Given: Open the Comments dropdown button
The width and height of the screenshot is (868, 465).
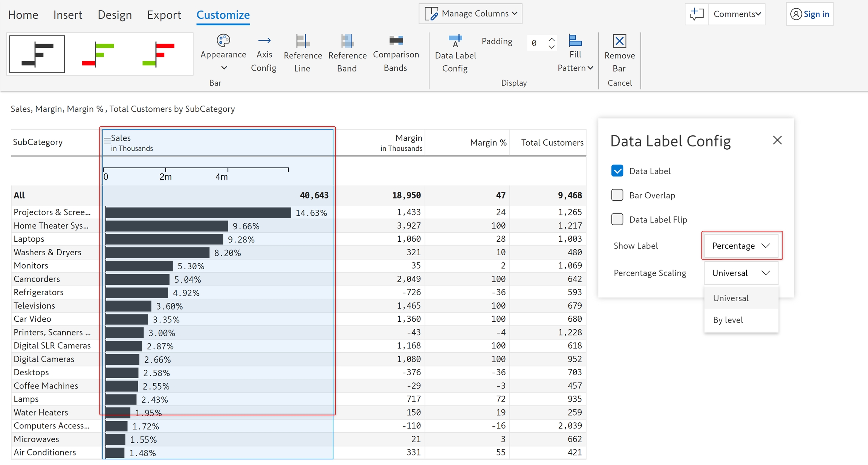Looking at the screenshot, I should coord(737,14).
